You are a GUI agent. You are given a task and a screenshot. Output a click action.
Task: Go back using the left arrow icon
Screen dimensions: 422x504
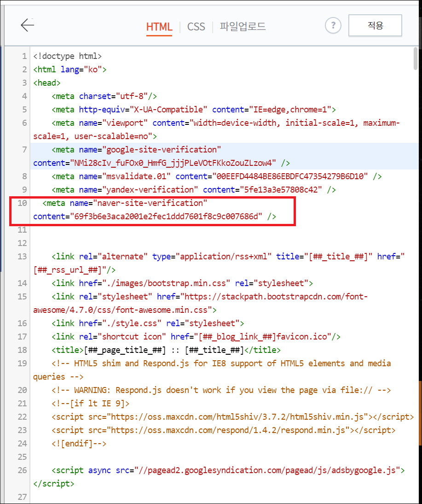pyautogui.click(x=27, y=25)
